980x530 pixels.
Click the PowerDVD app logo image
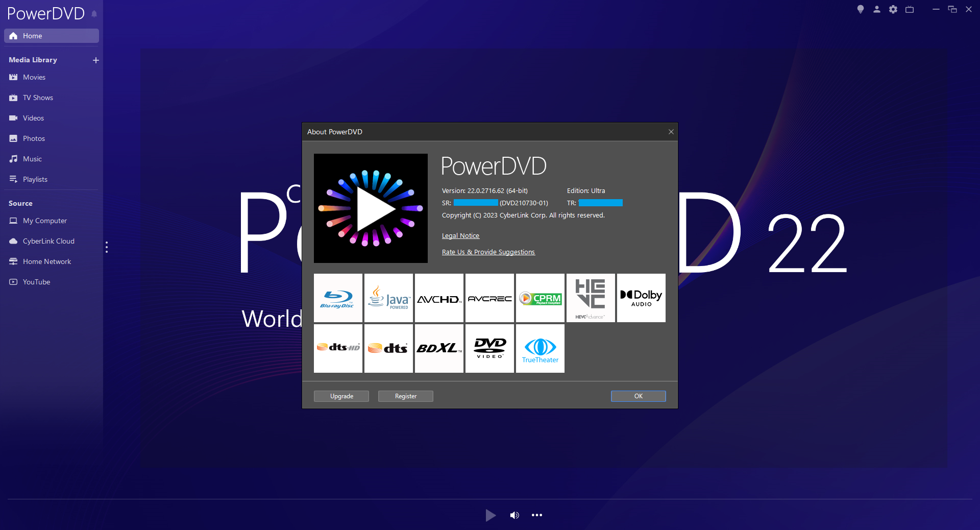click(x=371, y=208)
